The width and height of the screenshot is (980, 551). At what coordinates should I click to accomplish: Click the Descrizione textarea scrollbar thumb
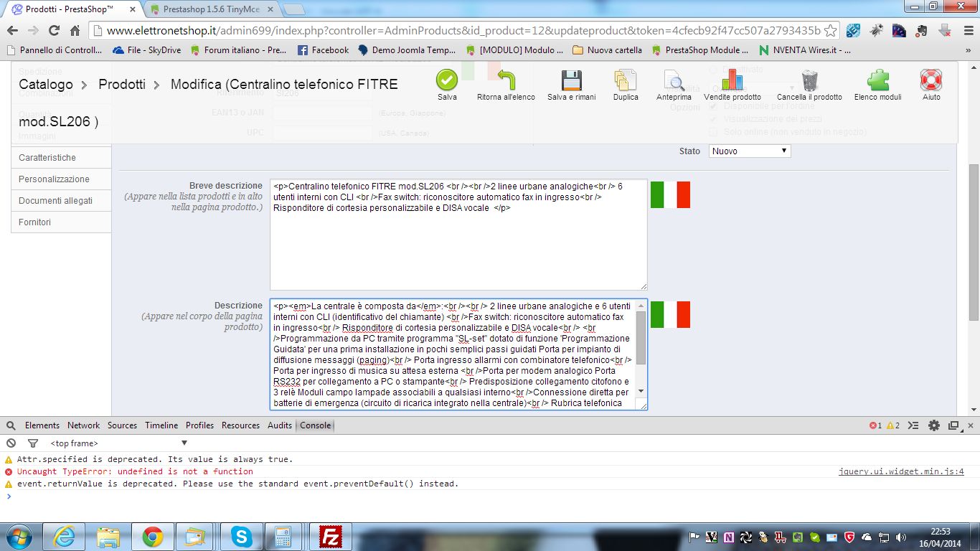641,337
